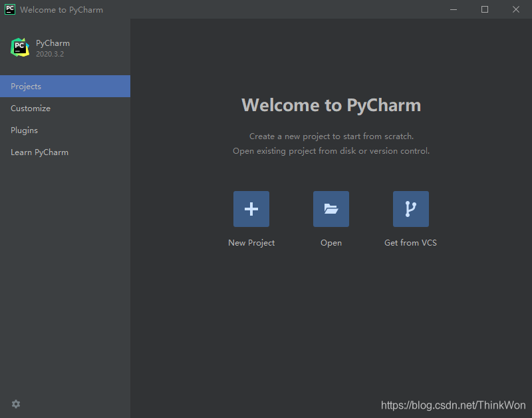Click the PyCharm logo in the sidebar
This screenshot has width=532, height=418.
coord(20,47)
